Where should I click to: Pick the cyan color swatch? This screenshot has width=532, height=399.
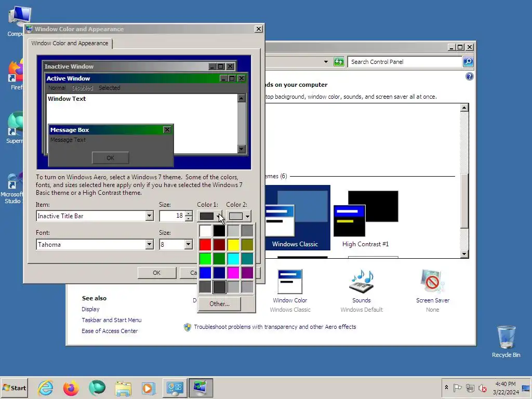[x=233, y=259]
